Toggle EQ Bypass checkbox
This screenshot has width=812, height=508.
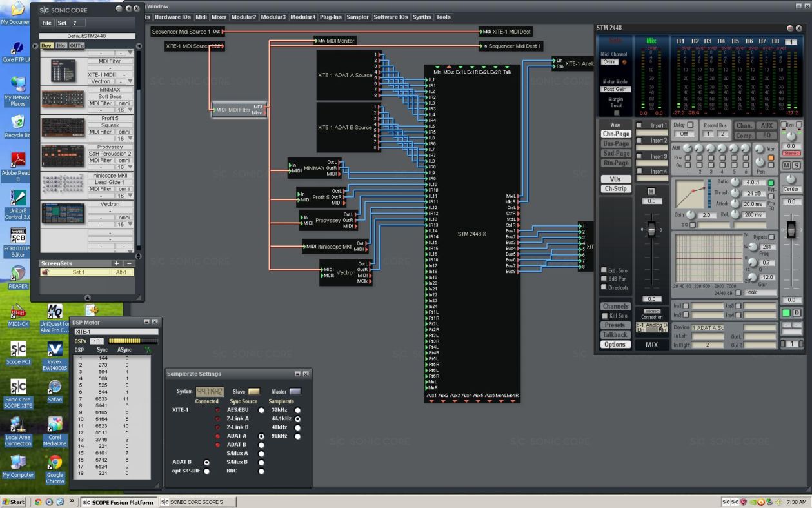click(x=772, y=238)
